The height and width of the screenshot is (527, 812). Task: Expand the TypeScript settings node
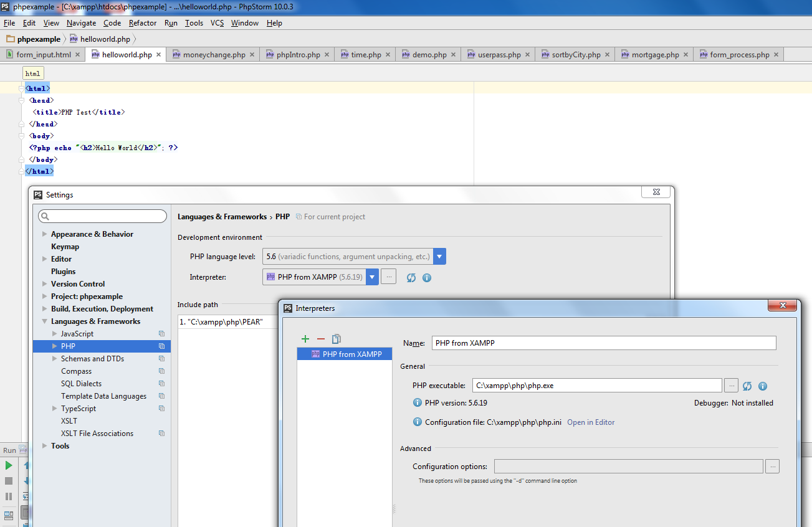coord(54,409)
